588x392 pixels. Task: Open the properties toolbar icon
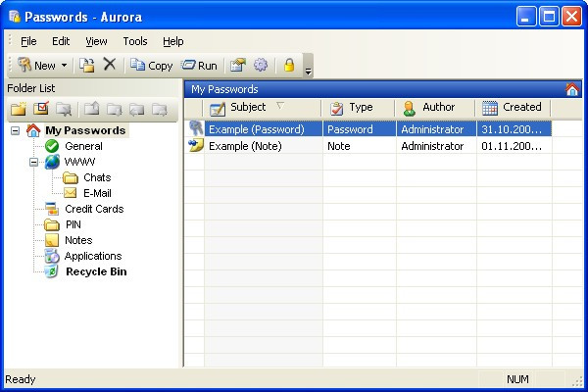238,66
